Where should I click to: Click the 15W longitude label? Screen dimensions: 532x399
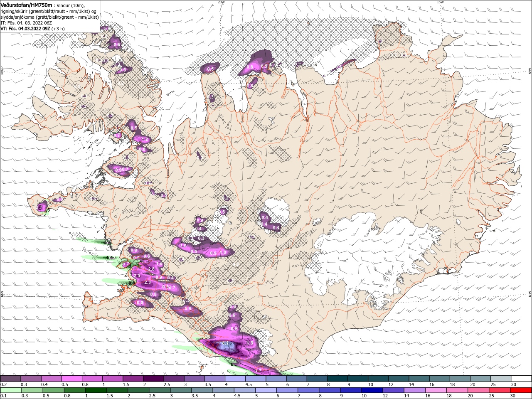coord(440,2)
